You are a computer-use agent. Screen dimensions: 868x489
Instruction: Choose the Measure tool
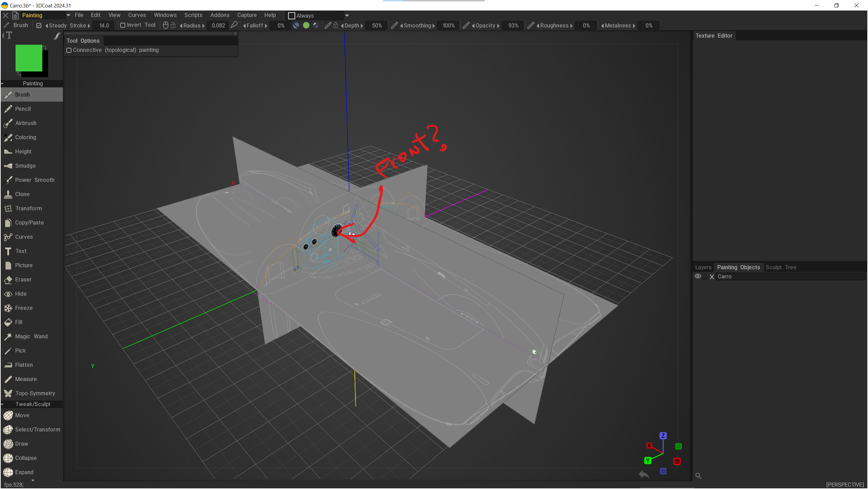click(x=26, y=379)
